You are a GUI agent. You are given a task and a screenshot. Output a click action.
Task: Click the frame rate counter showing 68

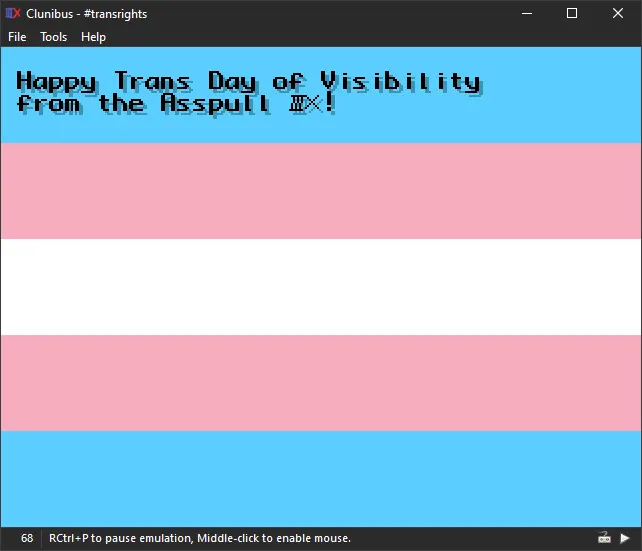pyautogui.click(x=27, y=538)
